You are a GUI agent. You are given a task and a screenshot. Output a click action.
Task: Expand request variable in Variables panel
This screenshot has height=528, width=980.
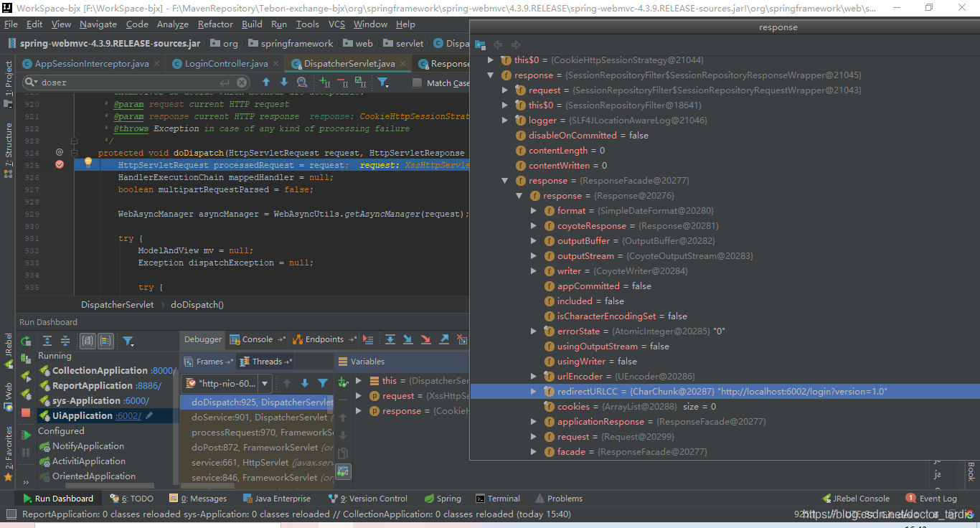(359, 396)
